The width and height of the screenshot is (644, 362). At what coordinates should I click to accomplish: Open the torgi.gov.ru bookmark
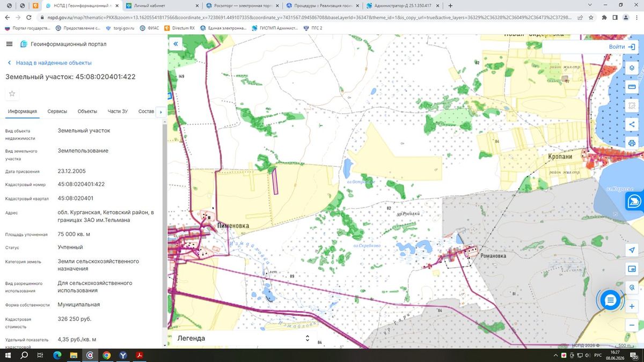[x=120, y=28]
